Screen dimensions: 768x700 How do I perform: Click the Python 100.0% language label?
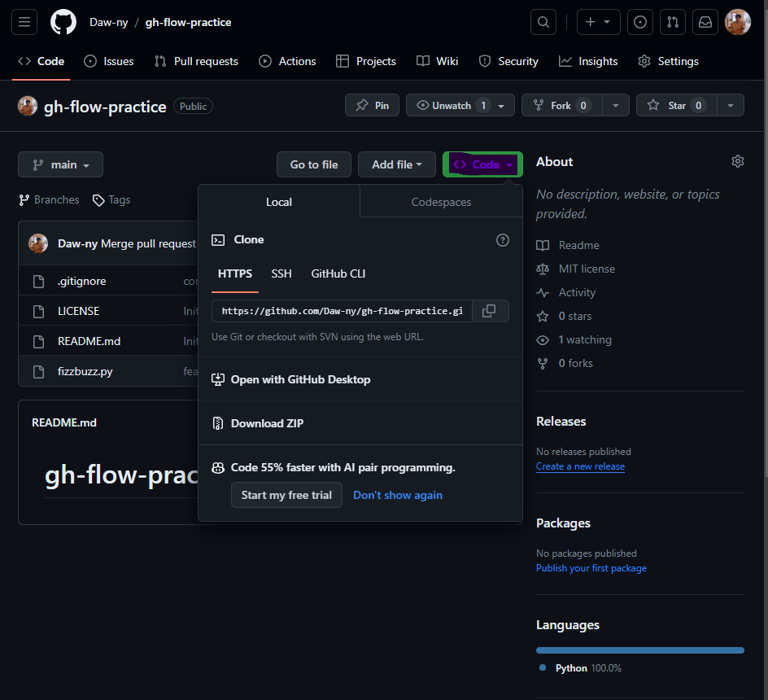(581, 668)
